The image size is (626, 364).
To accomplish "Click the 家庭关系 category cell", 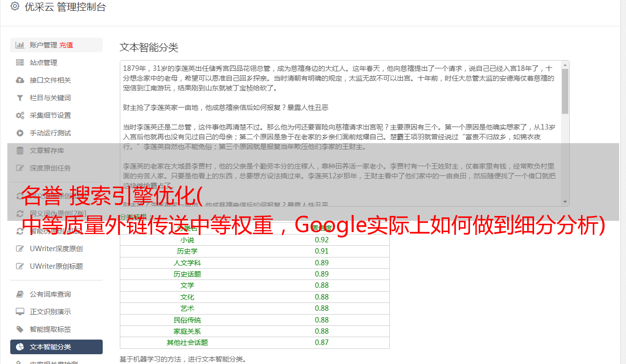I will [187, 331].
